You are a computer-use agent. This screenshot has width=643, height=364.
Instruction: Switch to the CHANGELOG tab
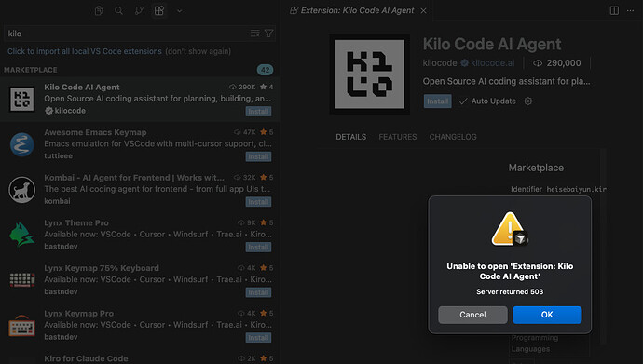453,137
